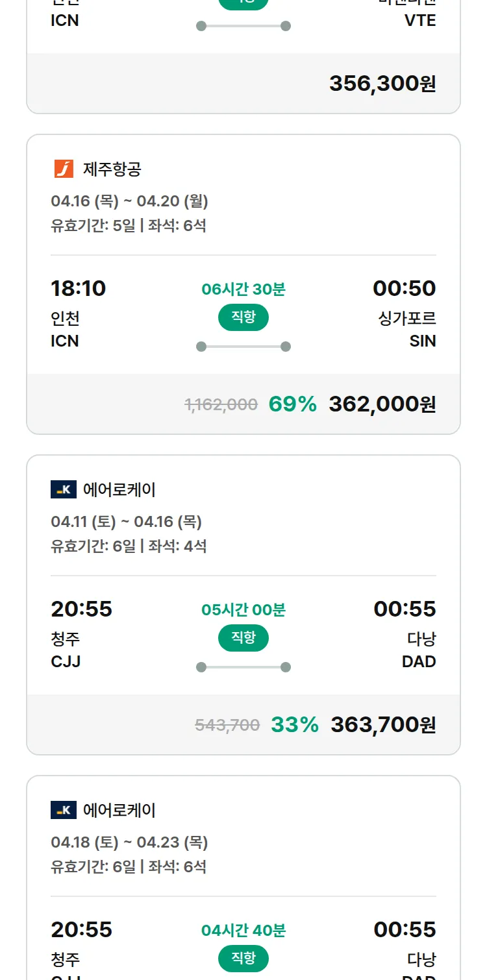Select the 356,300원 fare to VTE
Image resolution: width=487 pixels, height=980 pixels.
click(382, 84)
